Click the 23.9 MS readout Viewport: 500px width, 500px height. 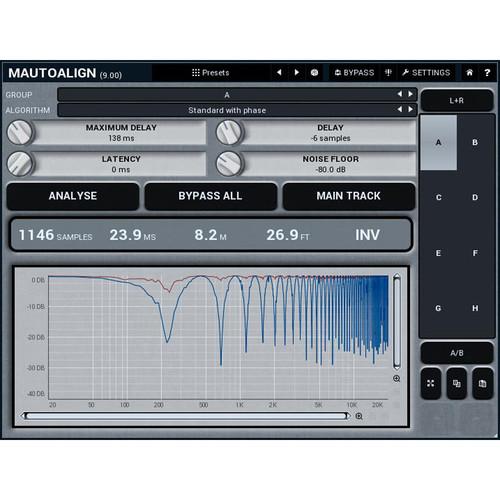pos(133,235)
